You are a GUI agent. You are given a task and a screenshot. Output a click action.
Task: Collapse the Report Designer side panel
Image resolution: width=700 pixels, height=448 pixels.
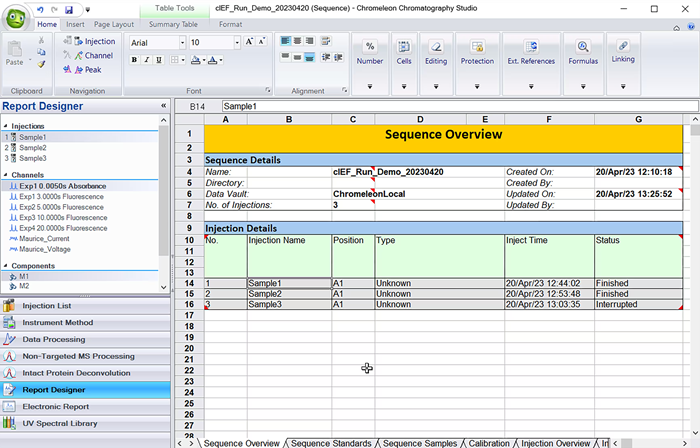coord(163,105)
